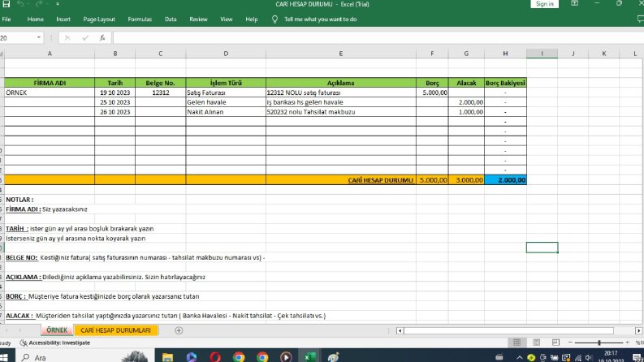Screen dimensions: 644x362
Task: Click the Tell me lightbulb icon
Action: (274, 19)
